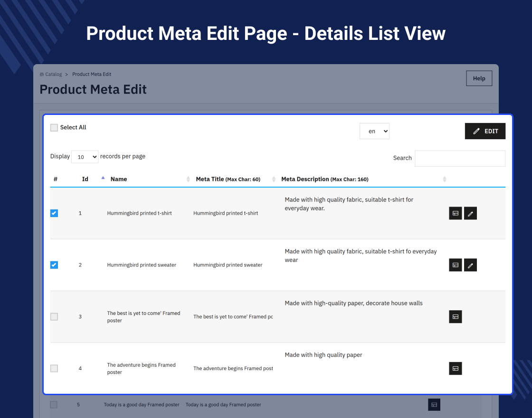The height and width of the screenshot is (418, 532).
Task: Open detail view icon for Today is a good day poster
Action: pos(434,404)
